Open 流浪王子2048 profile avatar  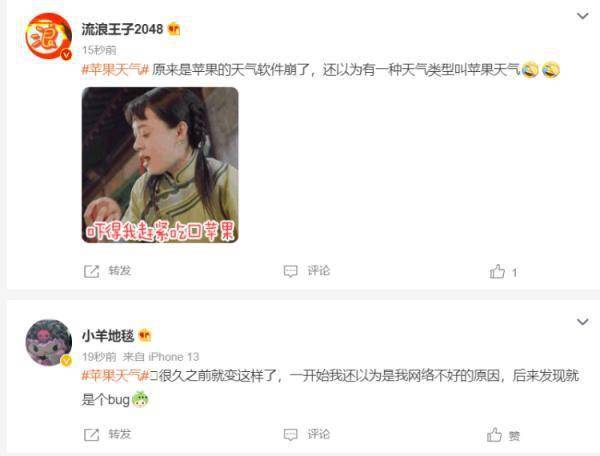pyautogui.click(x=49, y=36)
